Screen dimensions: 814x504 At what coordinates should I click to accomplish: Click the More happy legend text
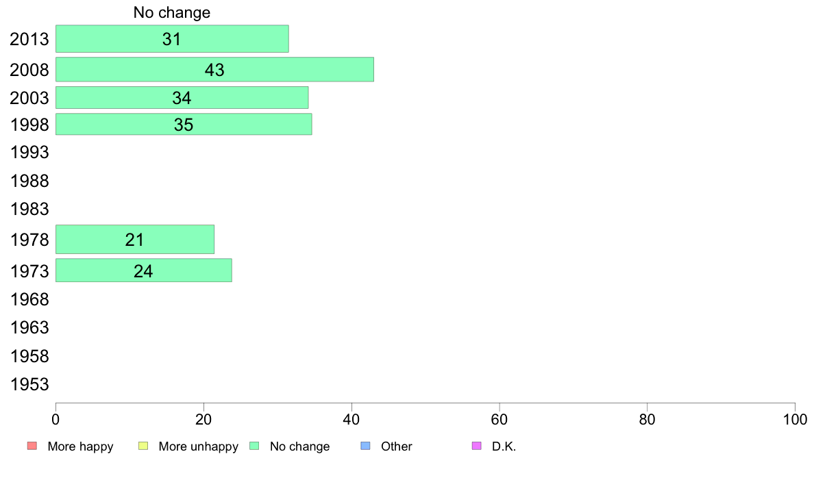(x=80, y=446)
